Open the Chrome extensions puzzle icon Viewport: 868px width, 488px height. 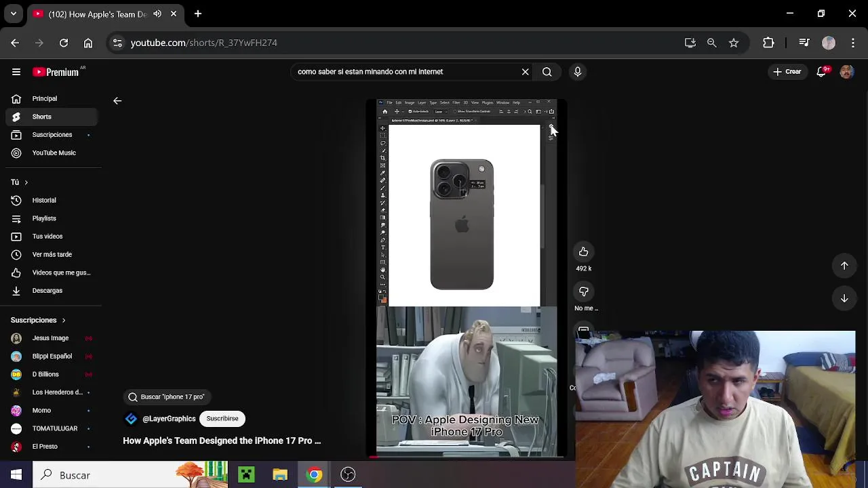click(x=768, y=43)
